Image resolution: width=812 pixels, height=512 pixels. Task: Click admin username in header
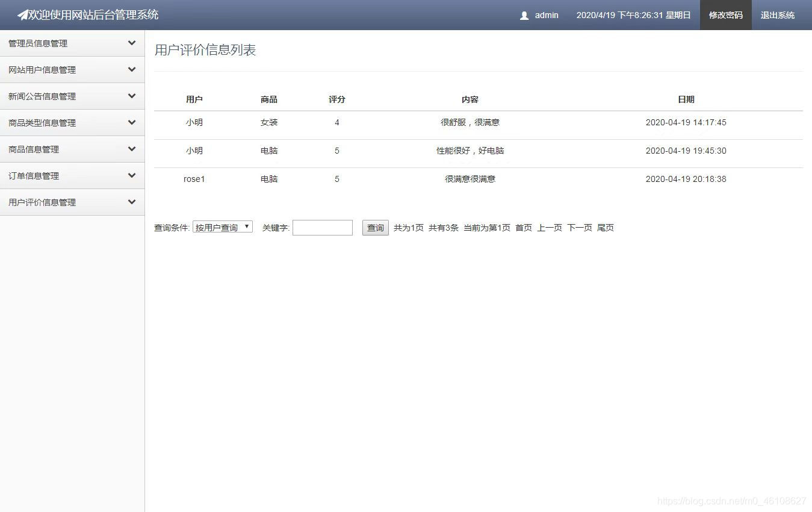547,15
